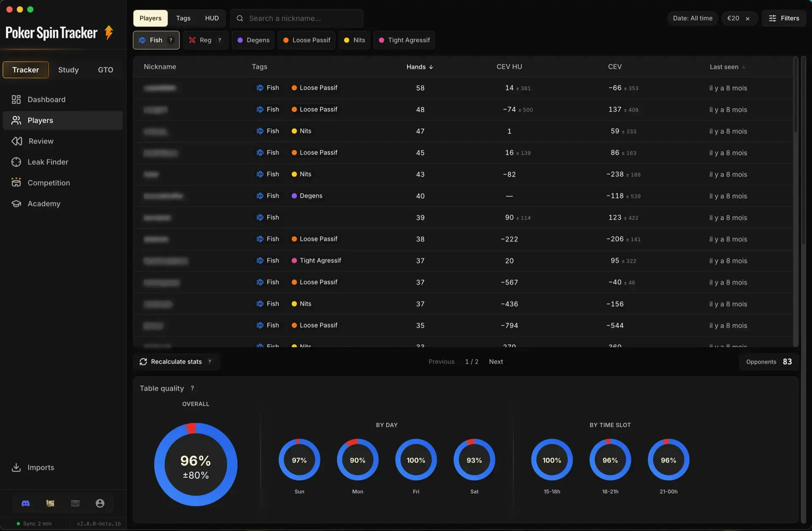
Task: Click the Fish icon in the 58-hands row
Action: pyautogui.click(x=260, y=88)
